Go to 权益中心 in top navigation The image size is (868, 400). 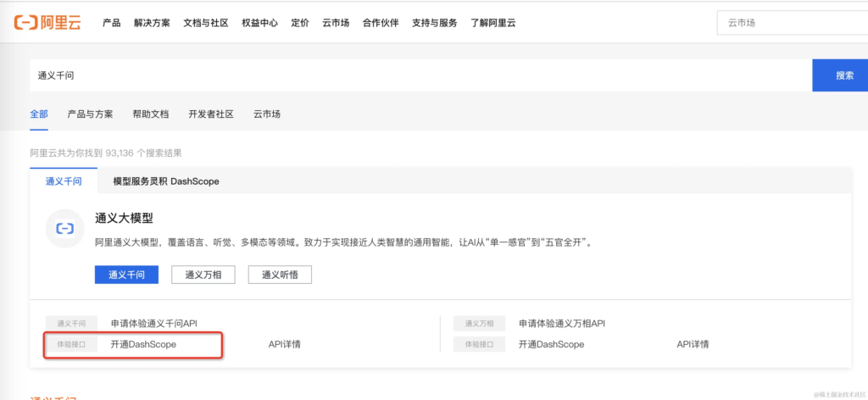[259, 23]
